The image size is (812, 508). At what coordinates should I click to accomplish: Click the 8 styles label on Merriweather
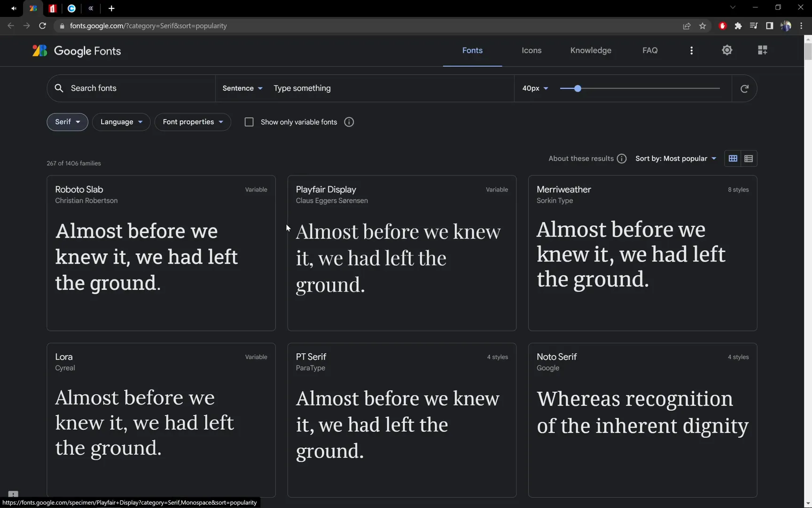[x=738, y=190]
